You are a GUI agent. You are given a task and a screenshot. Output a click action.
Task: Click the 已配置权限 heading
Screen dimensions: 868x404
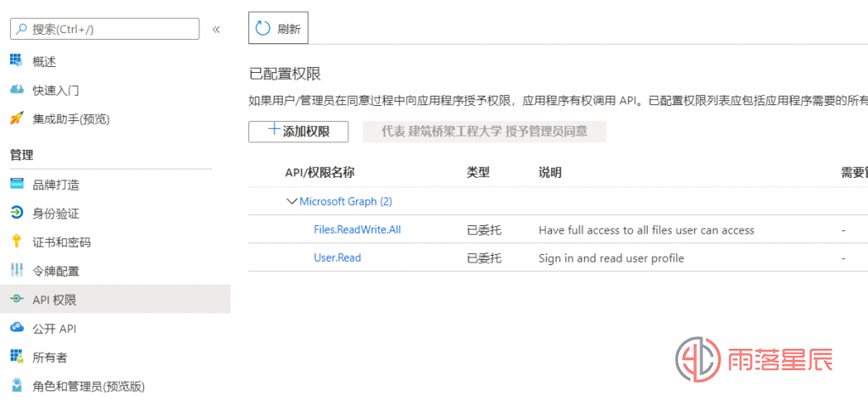pyautogui.click(x=285, y=74)
